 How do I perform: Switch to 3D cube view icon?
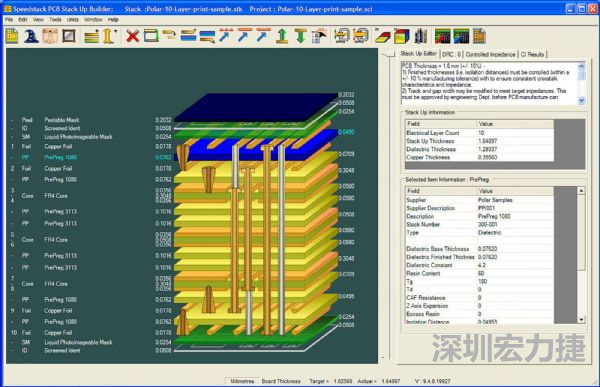(x=401, y=36)
